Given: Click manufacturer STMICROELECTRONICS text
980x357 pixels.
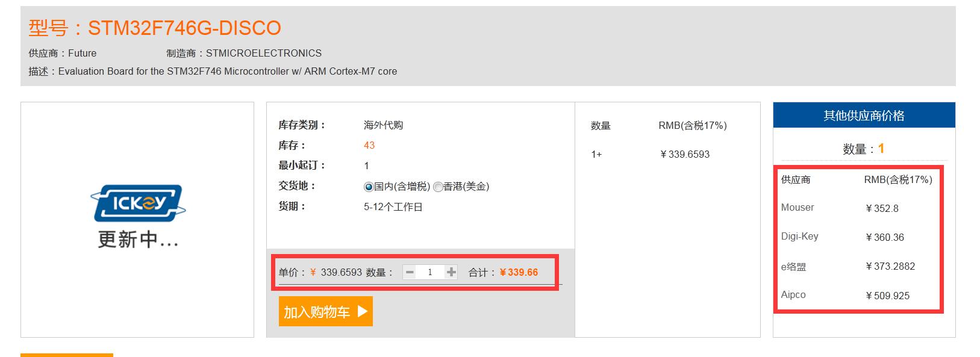Looking at the screenshot, I should pyautogui.click(x=264, y=53).
